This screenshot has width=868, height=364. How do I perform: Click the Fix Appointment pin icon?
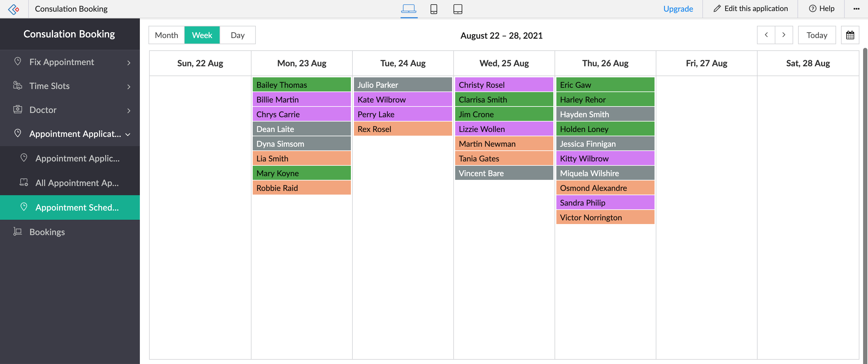click(x=17, y=61)
